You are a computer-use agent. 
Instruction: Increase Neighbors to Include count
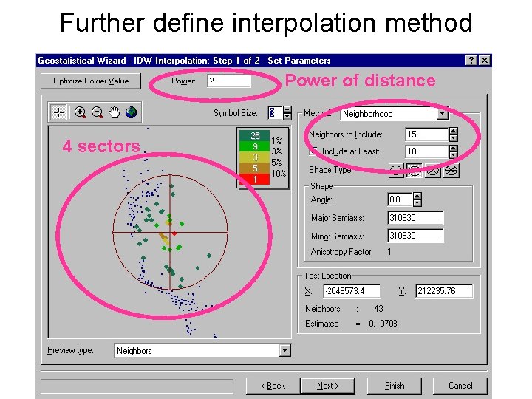coord(454,131)
